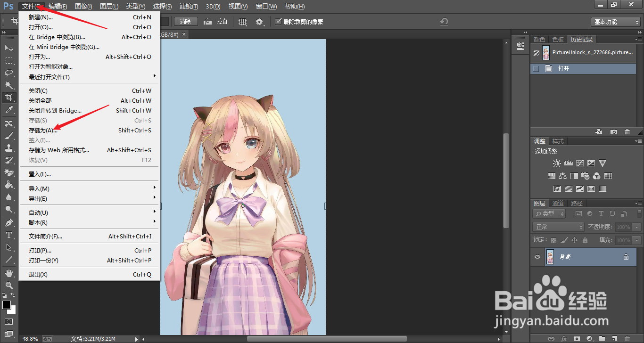644x343 pixels.
Task: Choose 文件简介(F)... entry
Action: point(90,236)
